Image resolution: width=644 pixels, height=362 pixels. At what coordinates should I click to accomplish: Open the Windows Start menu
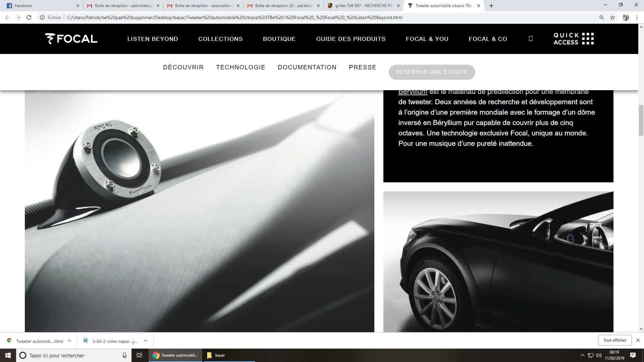tap(8, 355)
